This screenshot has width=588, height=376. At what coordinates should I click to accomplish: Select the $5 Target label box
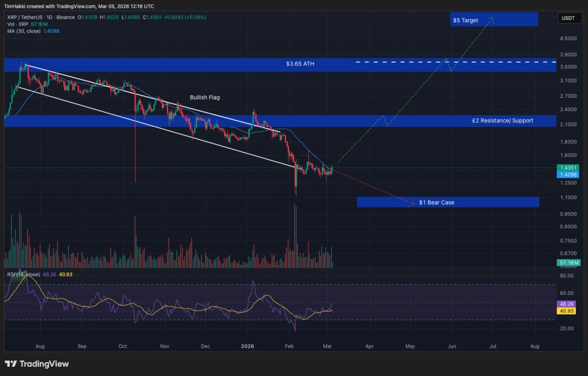tap(494, 20)
